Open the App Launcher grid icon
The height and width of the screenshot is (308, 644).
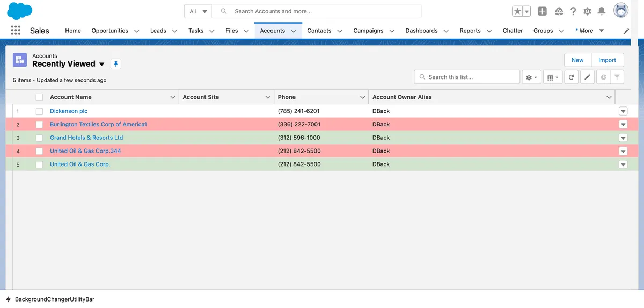pyautogui.click(x=16, y=31)
